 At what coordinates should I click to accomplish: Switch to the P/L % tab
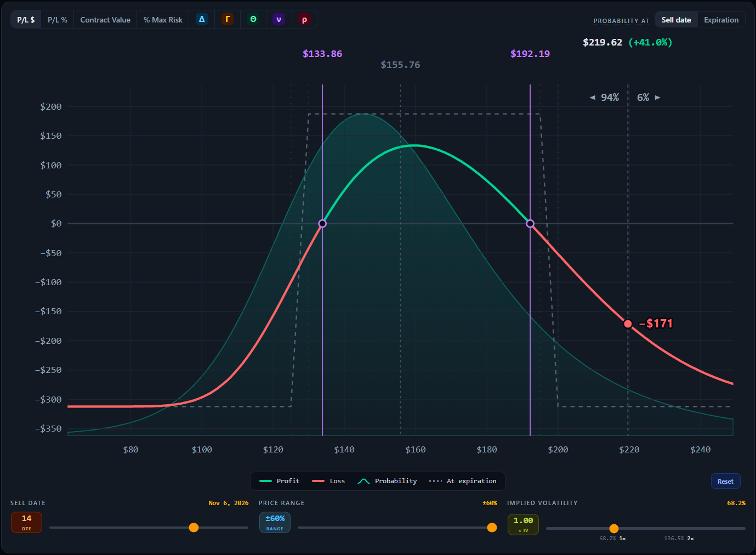tap(58, 20)
